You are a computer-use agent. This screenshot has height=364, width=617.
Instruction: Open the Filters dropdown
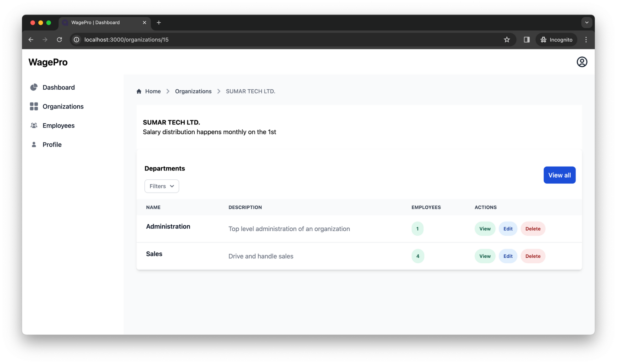tap(161, 186)
